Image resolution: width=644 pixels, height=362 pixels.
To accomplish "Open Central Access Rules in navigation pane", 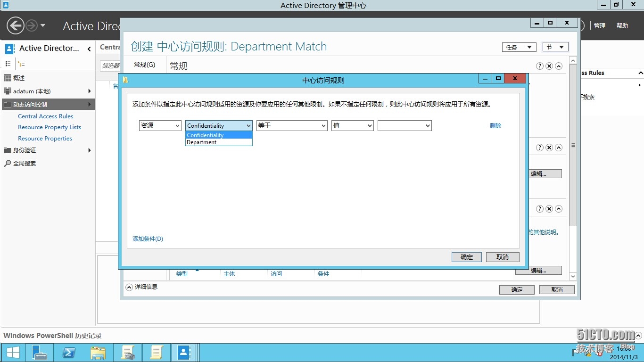I will point(46,116).
